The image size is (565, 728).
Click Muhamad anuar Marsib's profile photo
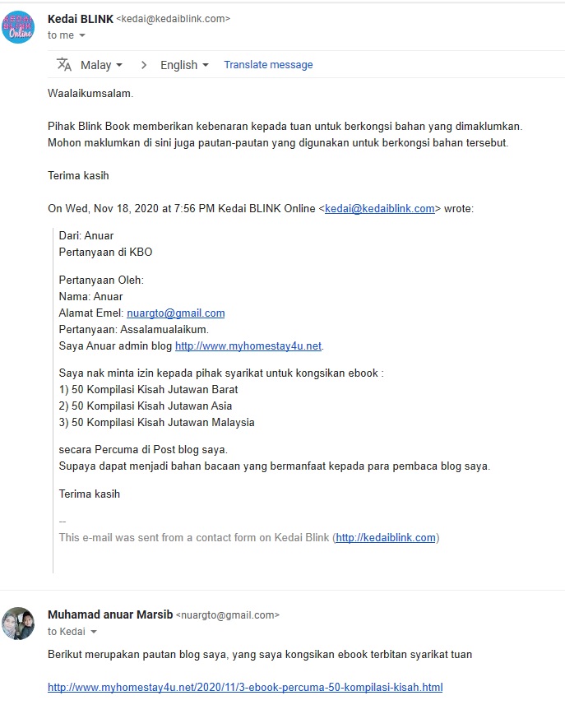(18, 623)
